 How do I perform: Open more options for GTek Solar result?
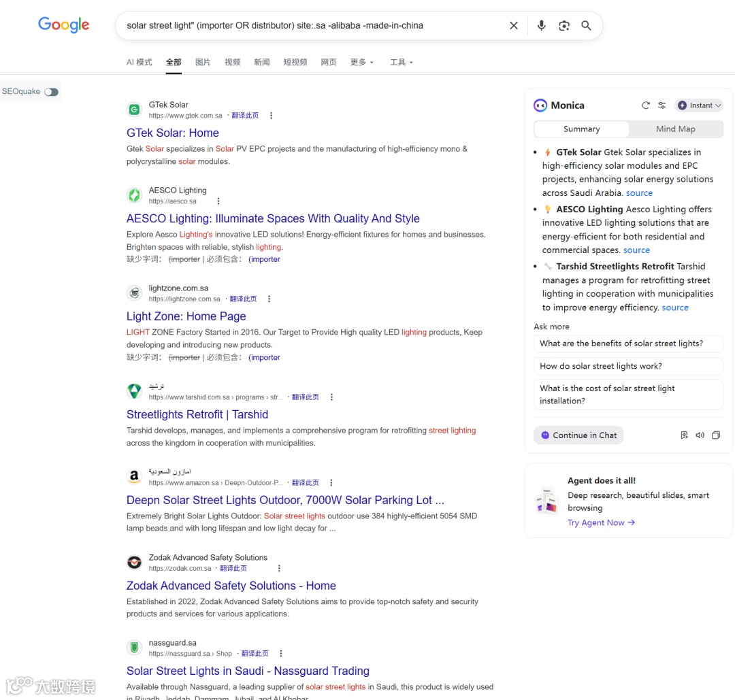click(271, 115)
